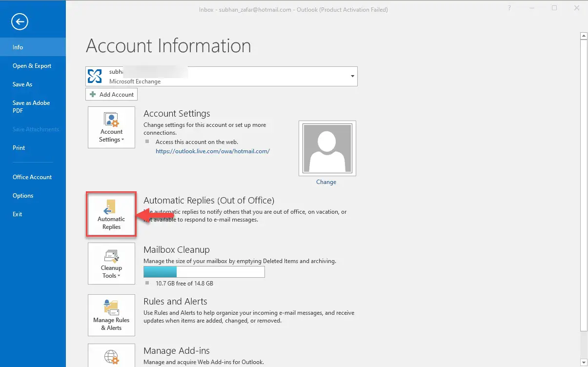Click the Automatic Replies button
Screen dimensions: 588x367
point(111,215)
